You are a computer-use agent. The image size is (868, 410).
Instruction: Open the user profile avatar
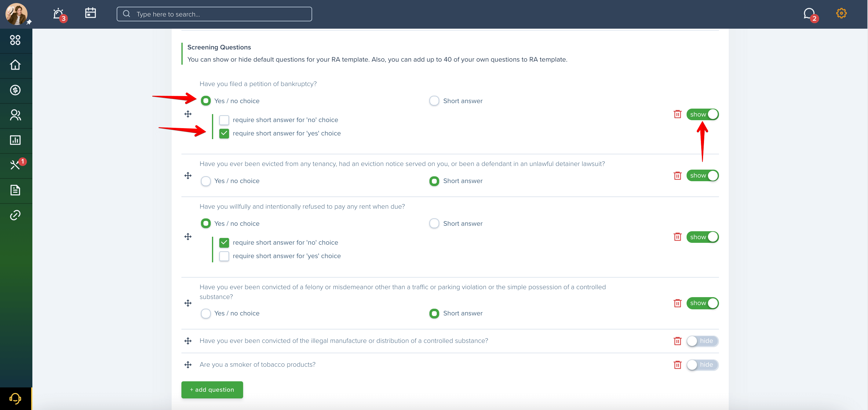point(16,14)
